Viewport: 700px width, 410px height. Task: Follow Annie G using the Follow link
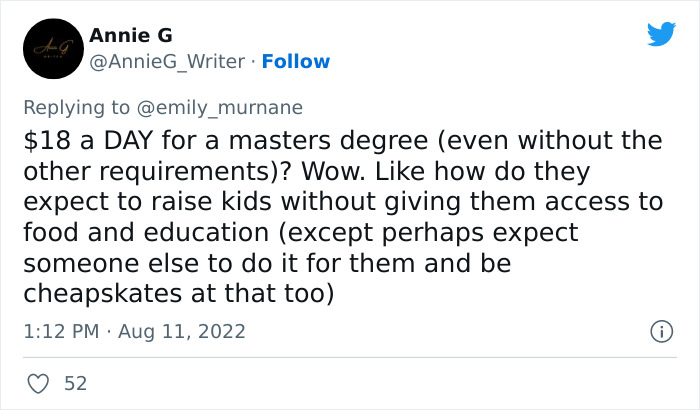point(296,62)
